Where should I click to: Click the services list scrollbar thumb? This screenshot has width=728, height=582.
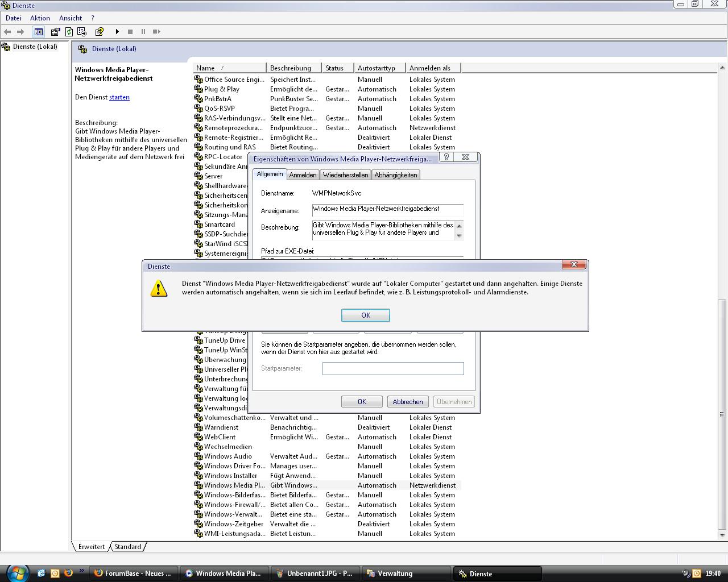pos(722,414)
